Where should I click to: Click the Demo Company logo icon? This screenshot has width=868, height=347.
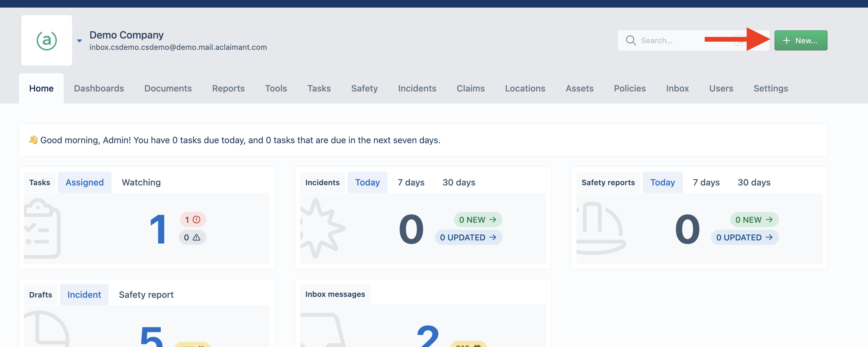tap(46, 40)
